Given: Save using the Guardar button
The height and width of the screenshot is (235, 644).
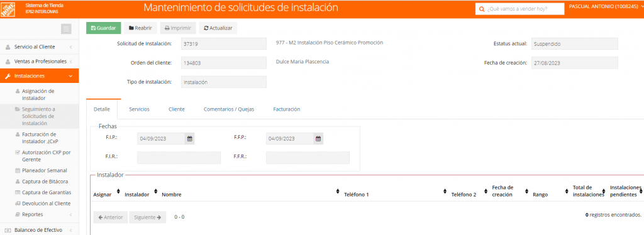Looking at the screenshot, I should pos(104,28).
